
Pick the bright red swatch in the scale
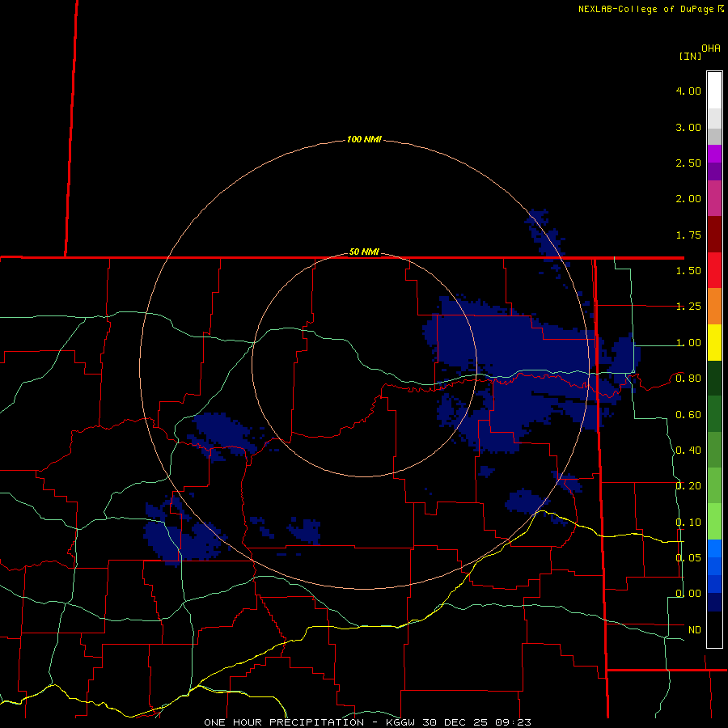[x=714, y=270]
